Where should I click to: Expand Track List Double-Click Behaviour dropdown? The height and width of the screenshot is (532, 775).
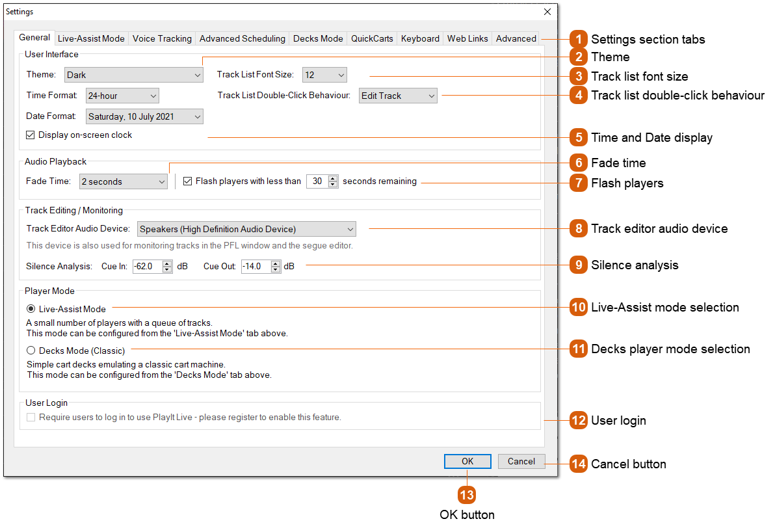(398, 96)
